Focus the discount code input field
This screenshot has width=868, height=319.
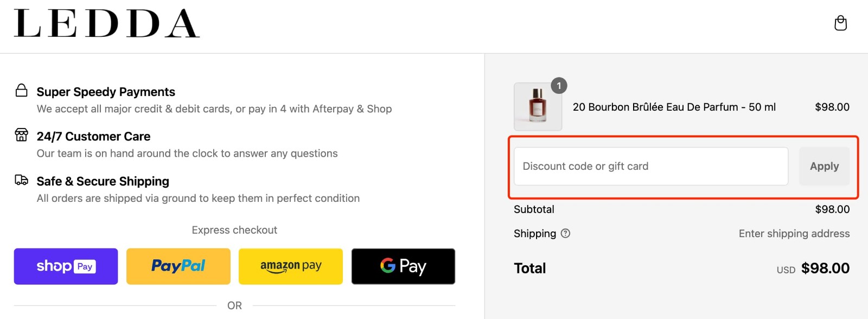coord(650,166)
